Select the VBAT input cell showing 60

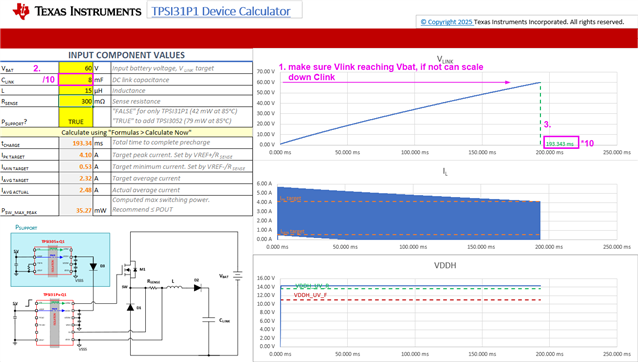click(76, 68)
